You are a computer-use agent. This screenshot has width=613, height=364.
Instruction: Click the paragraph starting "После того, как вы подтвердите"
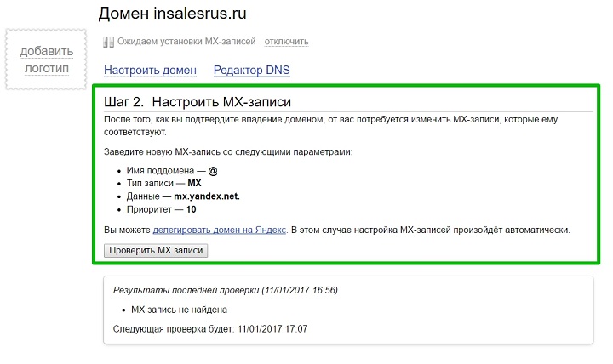pyautogui.click(x=330, y=126)
